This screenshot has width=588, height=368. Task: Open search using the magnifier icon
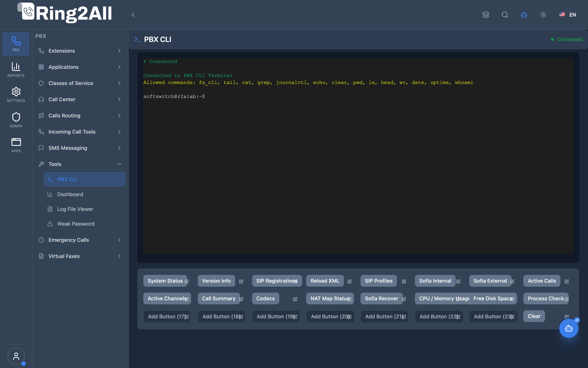(505, 15)
